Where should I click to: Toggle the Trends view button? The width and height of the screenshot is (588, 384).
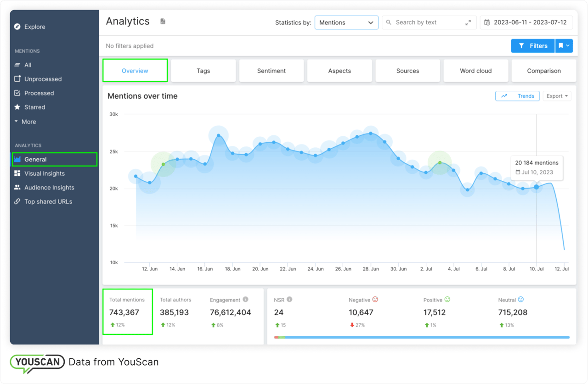coord(517,96)
